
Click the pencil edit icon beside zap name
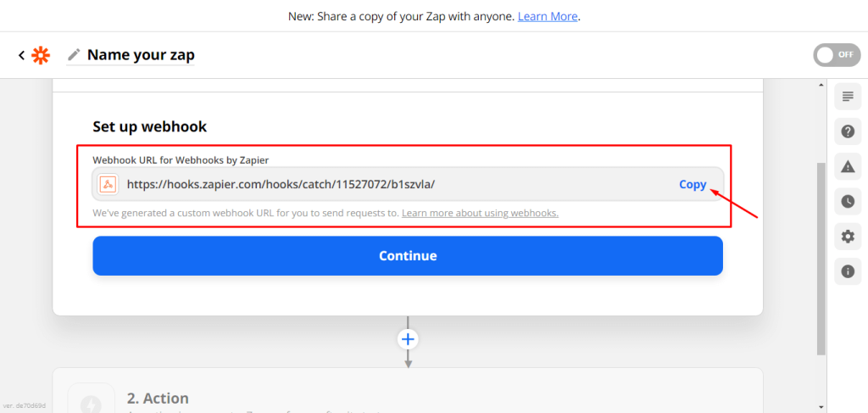point(74,55)
